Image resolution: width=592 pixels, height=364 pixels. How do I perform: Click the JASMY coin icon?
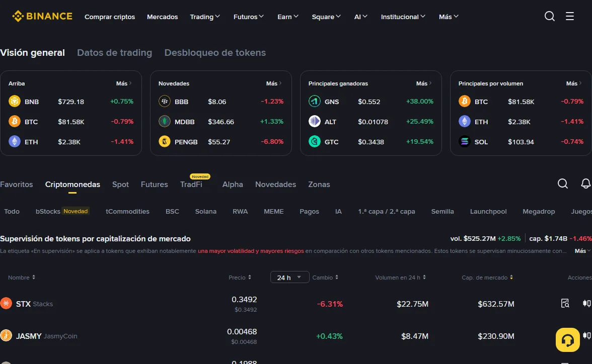6,335
